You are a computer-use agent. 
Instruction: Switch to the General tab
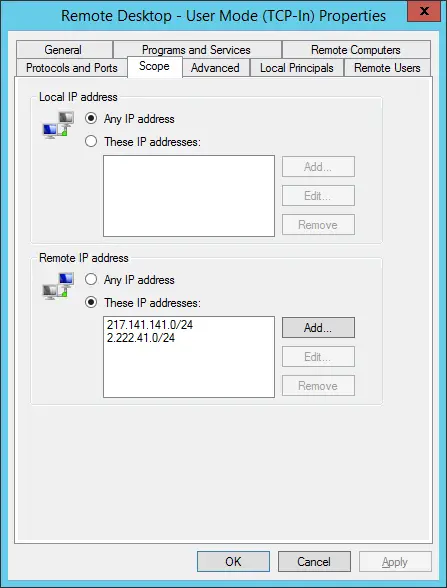pyautogui.click(x=64, y=50)
